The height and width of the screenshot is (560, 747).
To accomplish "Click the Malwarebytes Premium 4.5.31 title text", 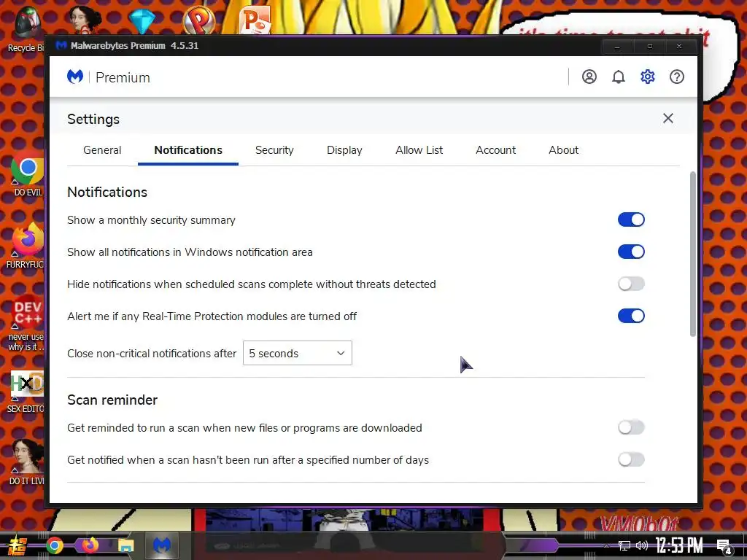I will (x=134, y=46).
